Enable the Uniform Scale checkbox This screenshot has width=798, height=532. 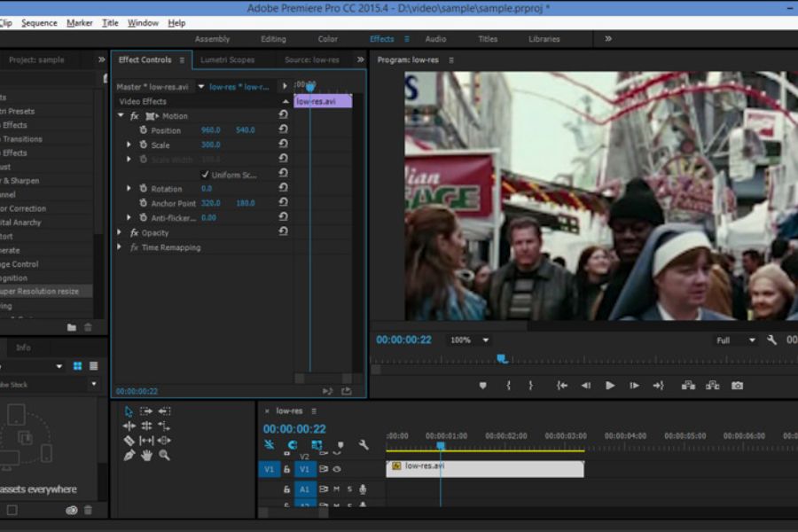(x=206, y=175)
